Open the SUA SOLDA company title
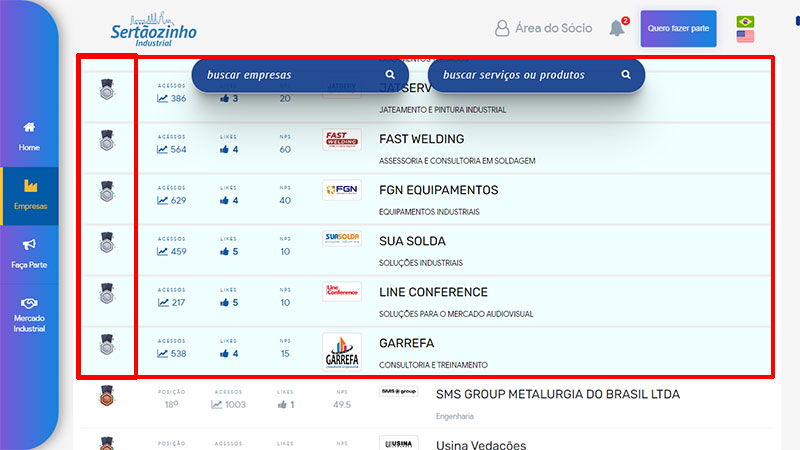 click(x=412, y=241)
